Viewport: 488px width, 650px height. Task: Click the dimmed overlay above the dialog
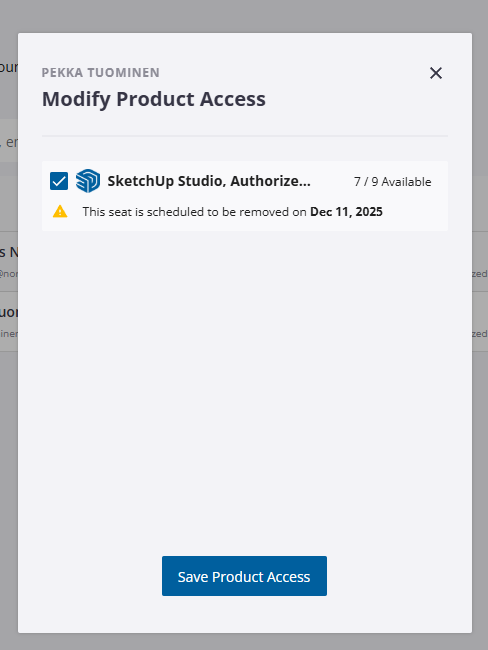244,16
